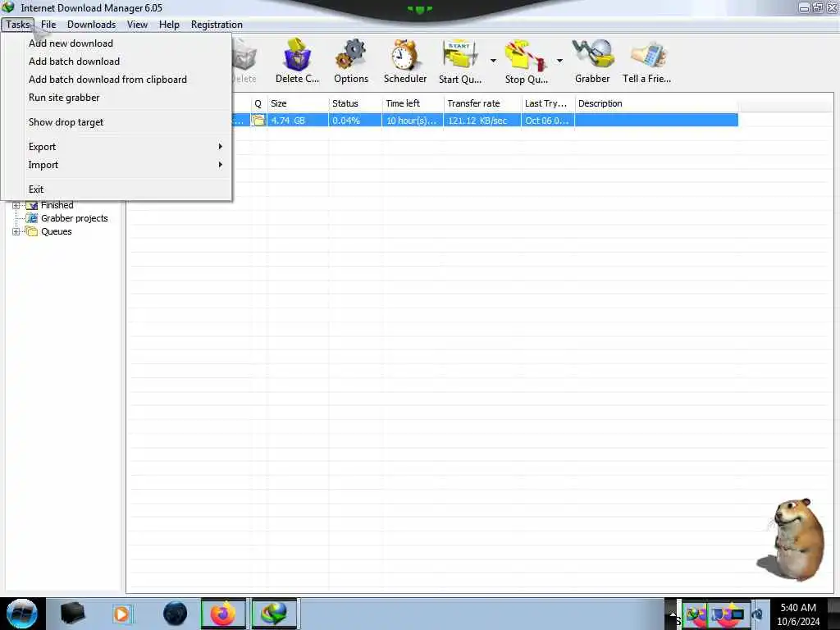Open the Help menu

click(169, 25)
